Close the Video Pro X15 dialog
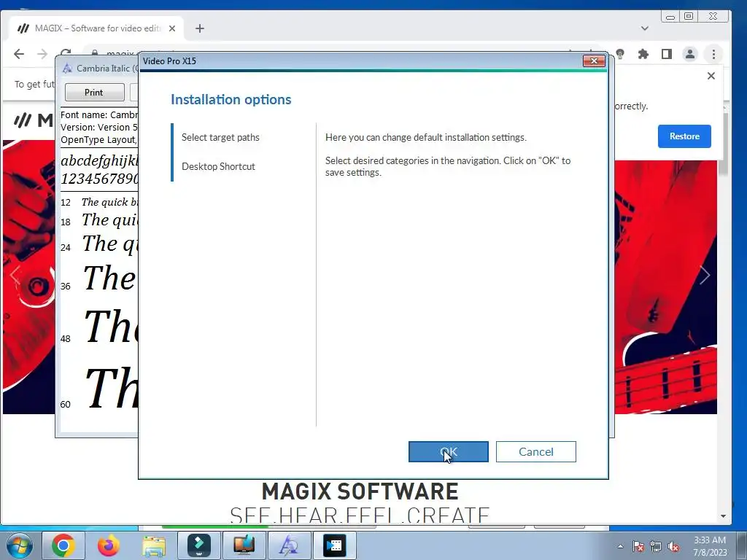Screen dimensions: 747x560 [594, 61]
